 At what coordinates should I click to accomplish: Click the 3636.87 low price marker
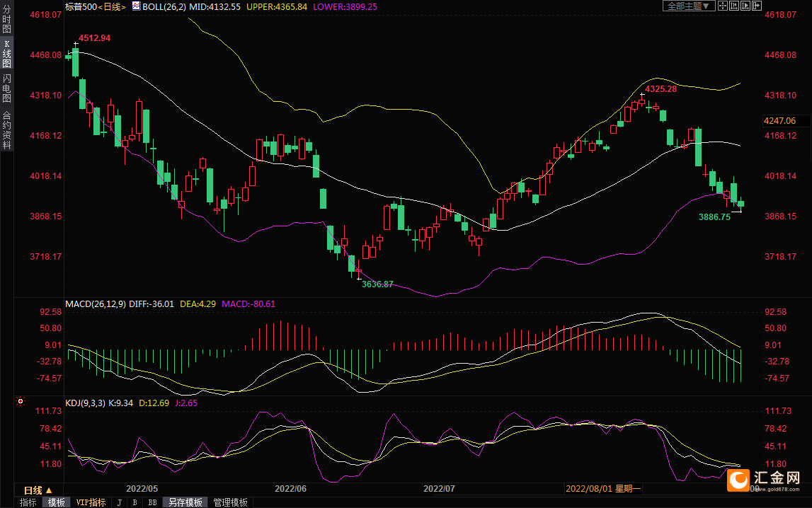click(x=377, y=284)
